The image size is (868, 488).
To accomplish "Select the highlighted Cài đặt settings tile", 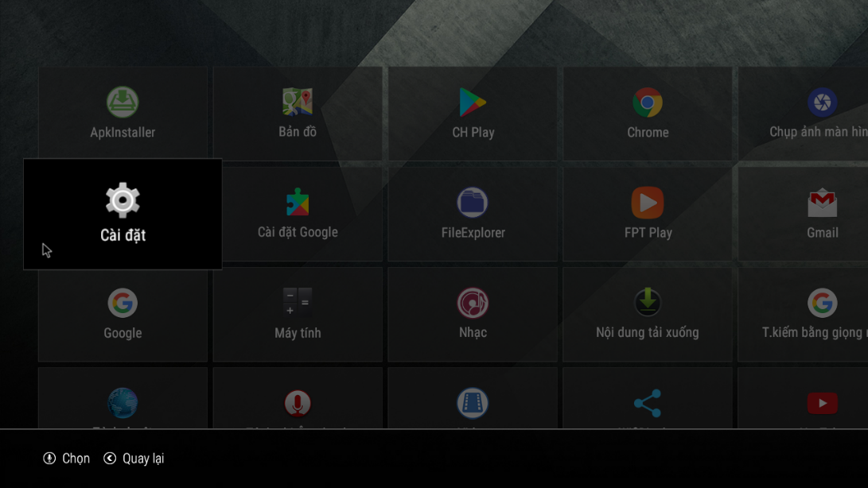I will pyautogui.click(x=123, y=214).
